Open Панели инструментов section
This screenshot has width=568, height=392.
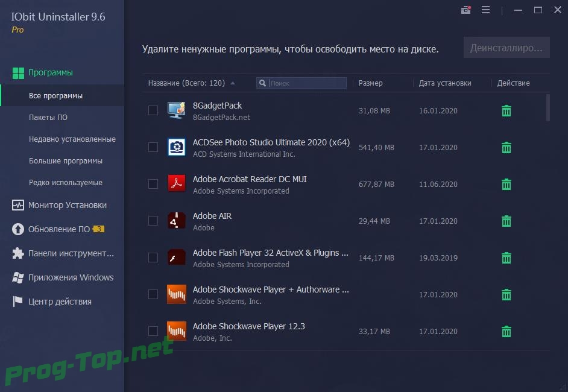pyautogui.click(x=71, y=253)
